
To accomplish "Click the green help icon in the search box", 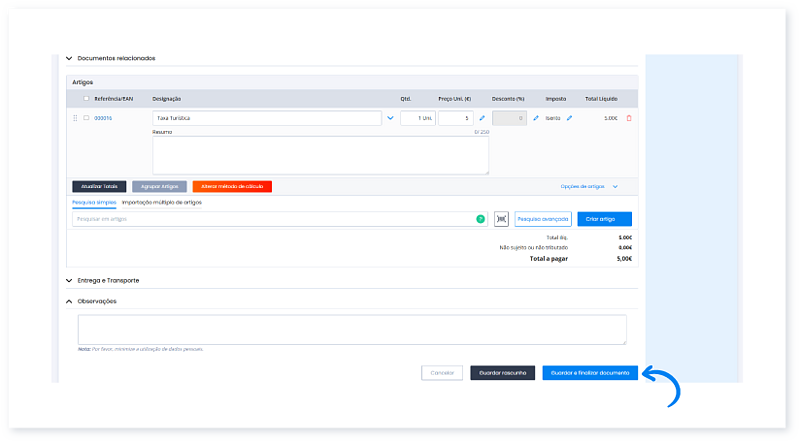I will (480, 218).
